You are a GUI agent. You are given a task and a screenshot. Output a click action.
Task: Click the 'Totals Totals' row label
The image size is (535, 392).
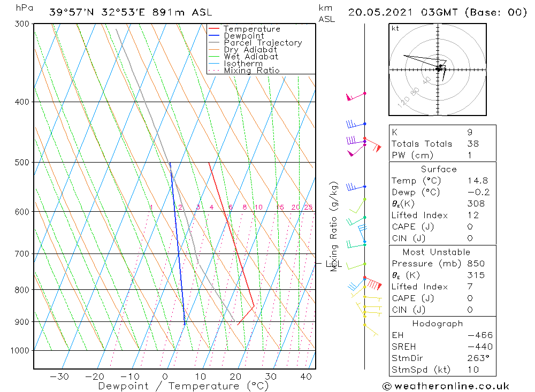coord(422,144)
